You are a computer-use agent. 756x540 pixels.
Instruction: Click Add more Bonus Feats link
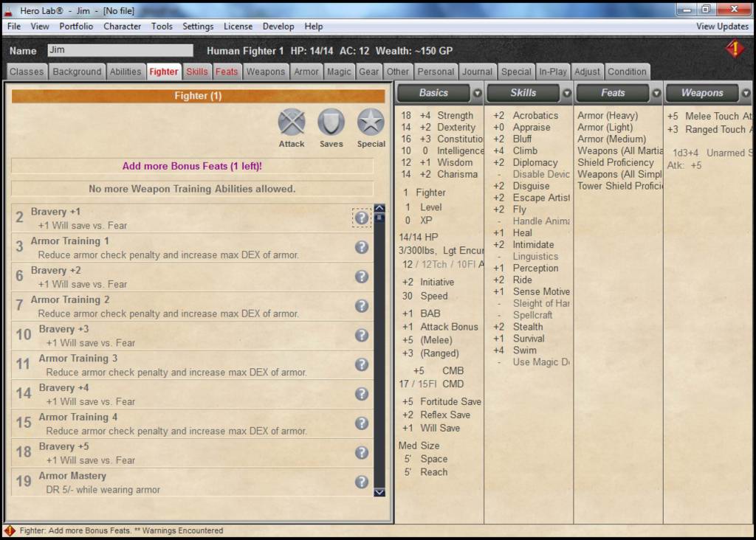pos(192,166)
